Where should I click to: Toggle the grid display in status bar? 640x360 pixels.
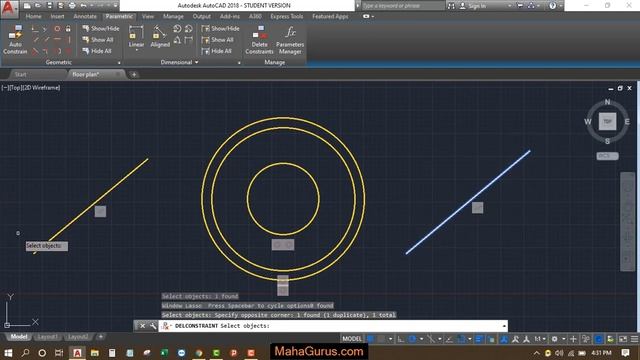pos(371,339)
